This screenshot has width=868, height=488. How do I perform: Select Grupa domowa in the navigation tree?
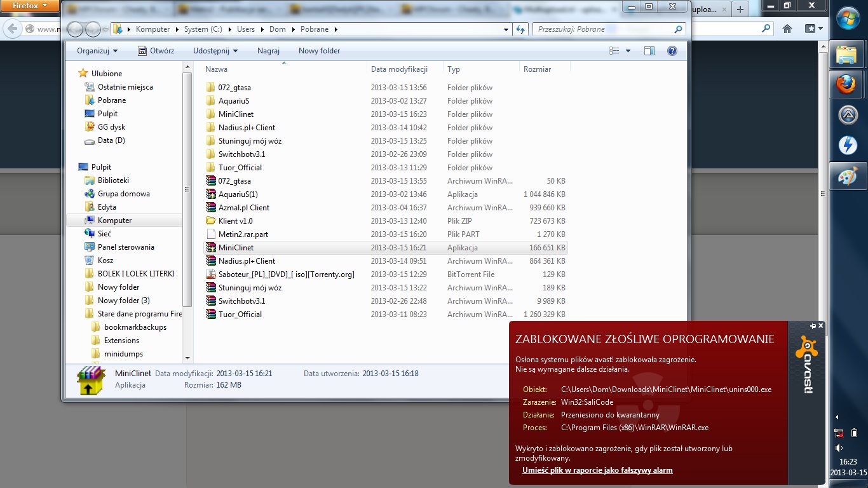(124, 194)
